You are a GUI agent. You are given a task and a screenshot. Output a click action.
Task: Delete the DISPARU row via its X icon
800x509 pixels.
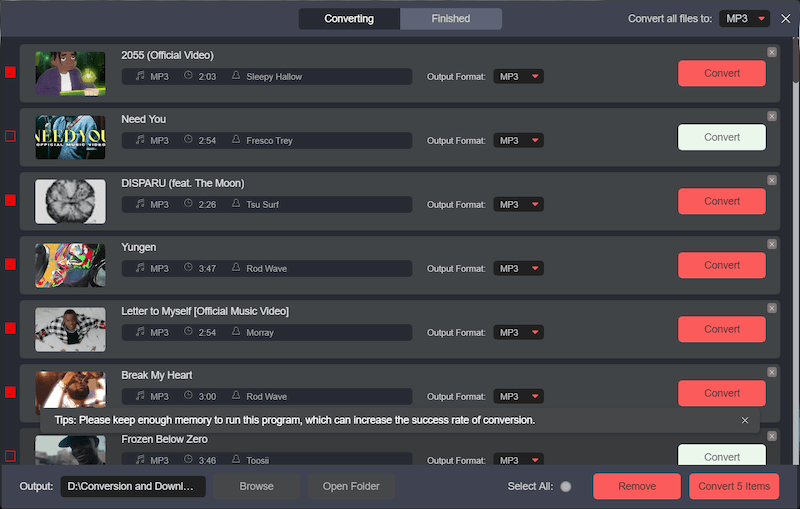(771, 180)
